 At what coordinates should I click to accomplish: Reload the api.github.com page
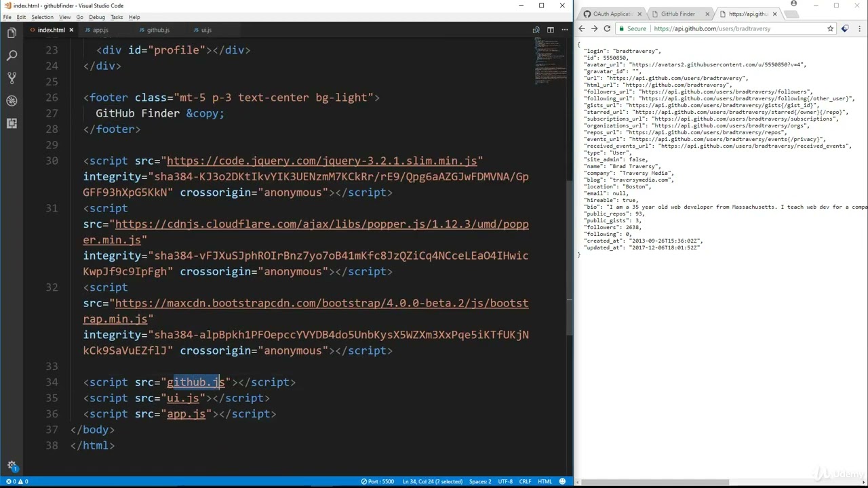pyautogui.click(x=607, y=28)
